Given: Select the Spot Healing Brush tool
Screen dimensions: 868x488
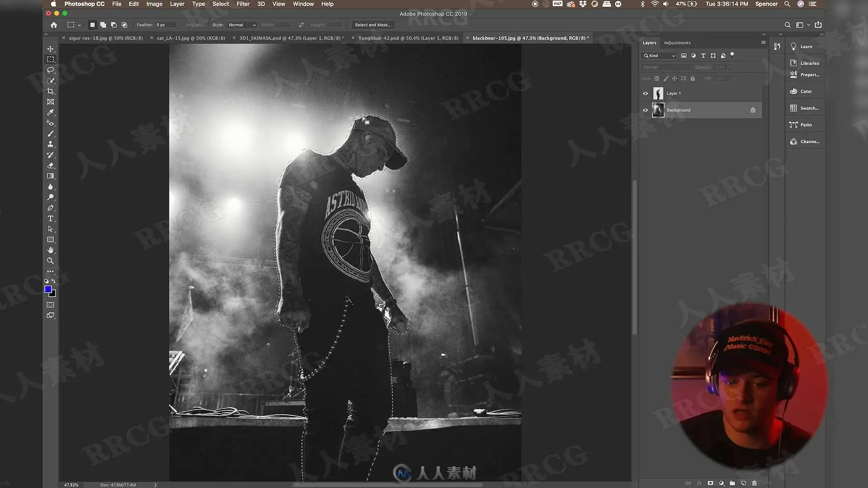Looking at the screenshot, I should [x=50, y=123].
